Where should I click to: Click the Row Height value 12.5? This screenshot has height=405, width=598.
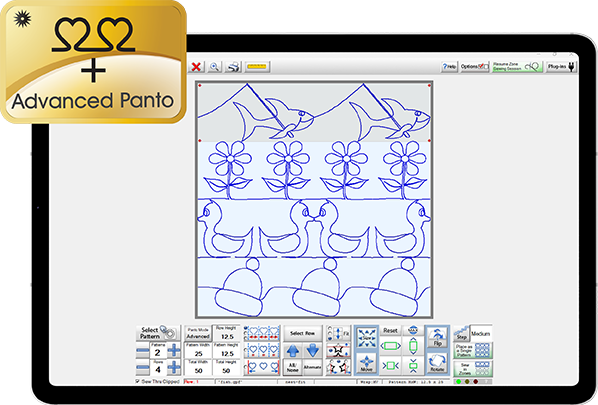coord(227,334)
